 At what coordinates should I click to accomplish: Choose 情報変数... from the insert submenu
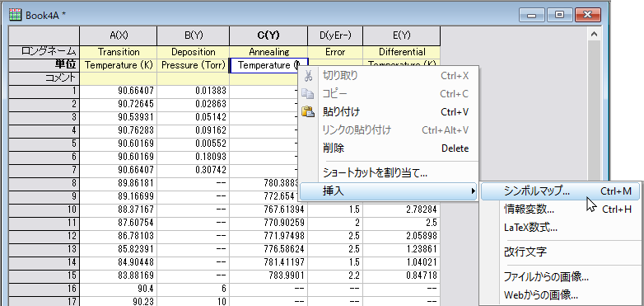(560, 209)
